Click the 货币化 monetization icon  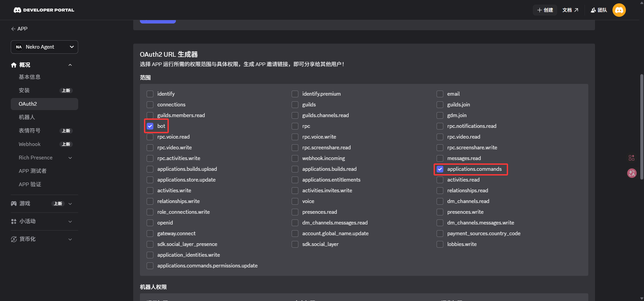14,239
